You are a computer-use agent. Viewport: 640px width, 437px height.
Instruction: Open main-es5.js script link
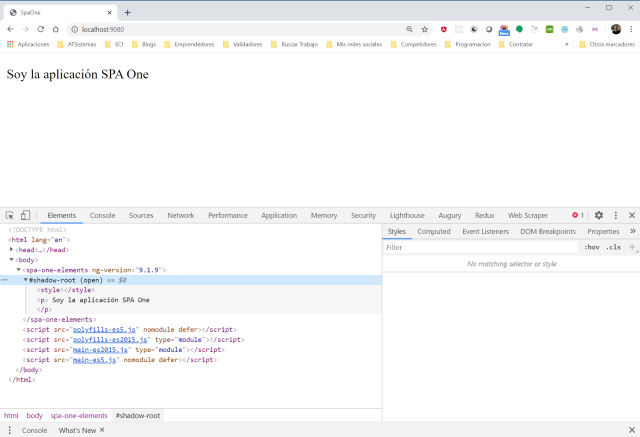[x=94, y=359]
